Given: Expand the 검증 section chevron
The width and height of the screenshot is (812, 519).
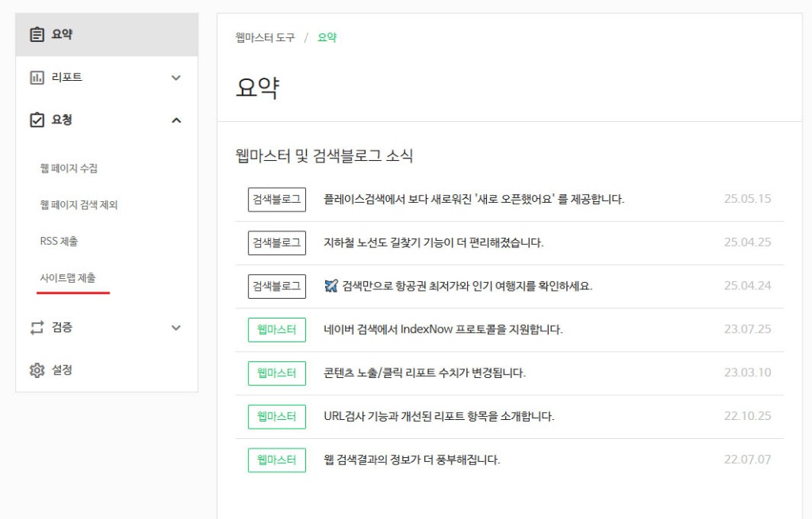Looking at the screenshot, I should [176, 327].
